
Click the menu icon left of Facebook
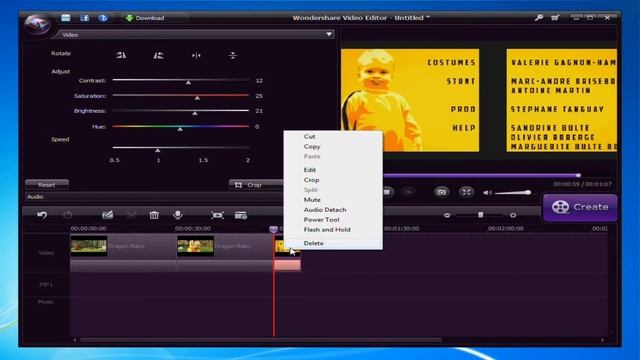click(66, 18)
